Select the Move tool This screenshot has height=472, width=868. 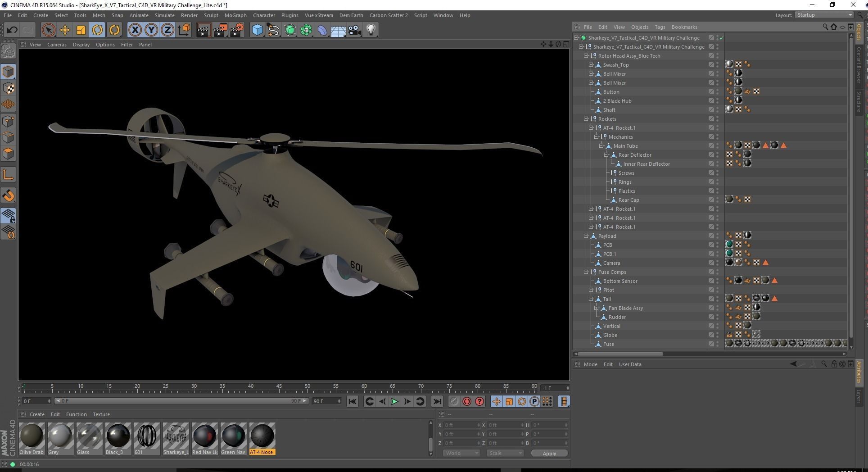click(x=65, y=30)
